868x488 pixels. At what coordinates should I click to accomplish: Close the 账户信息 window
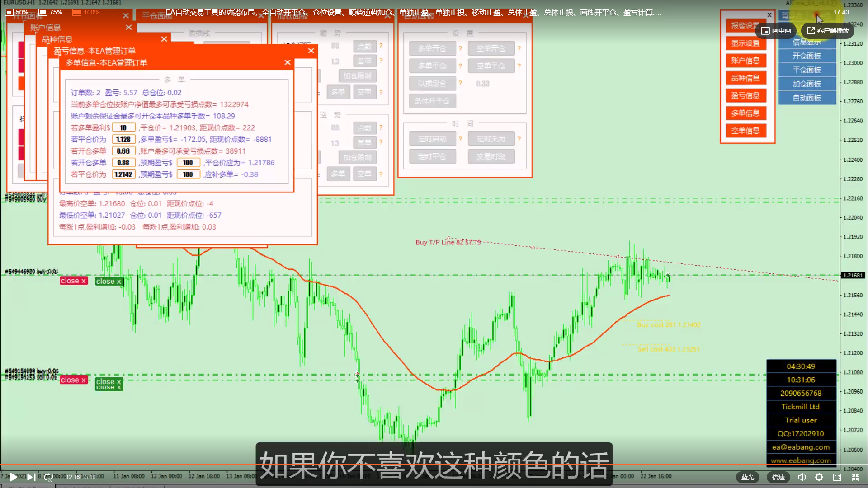[x=129, y=27]
